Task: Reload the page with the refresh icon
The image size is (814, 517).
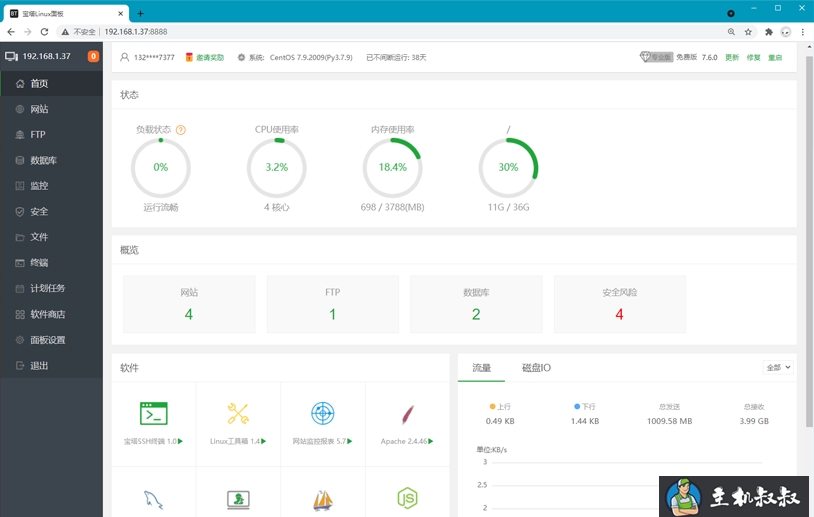Action: coord(45,32)
